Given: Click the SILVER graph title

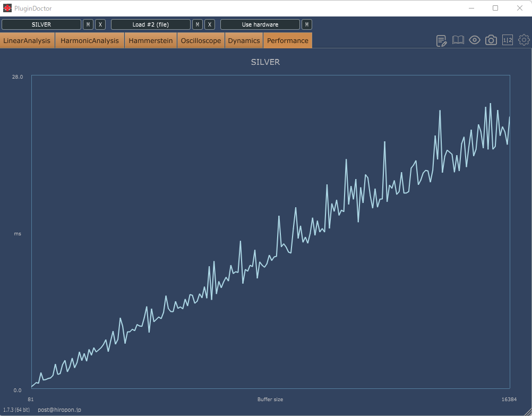Looking at the screenshot, I should pos(265,62).
